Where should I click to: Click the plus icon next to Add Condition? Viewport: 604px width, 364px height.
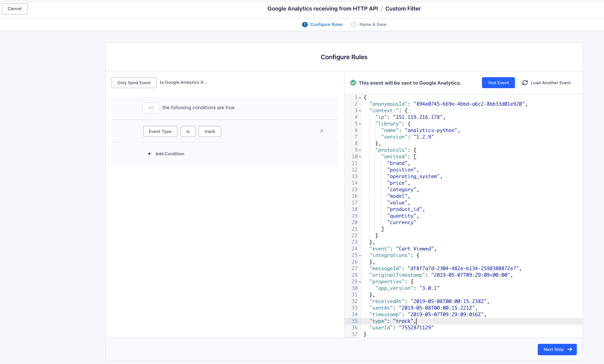(x=150, y=153)
